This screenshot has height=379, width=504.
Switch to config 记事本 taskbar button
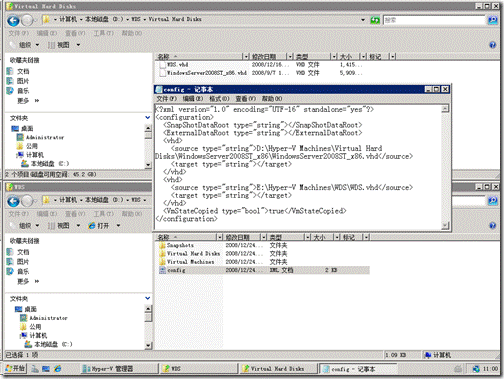357,369
